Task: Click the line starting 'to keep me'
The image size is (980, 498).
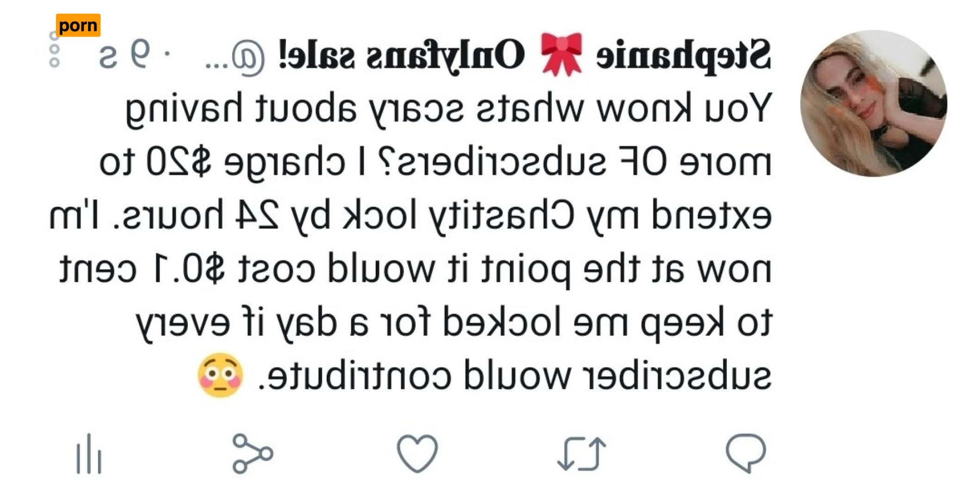Action: pos(454,323)
